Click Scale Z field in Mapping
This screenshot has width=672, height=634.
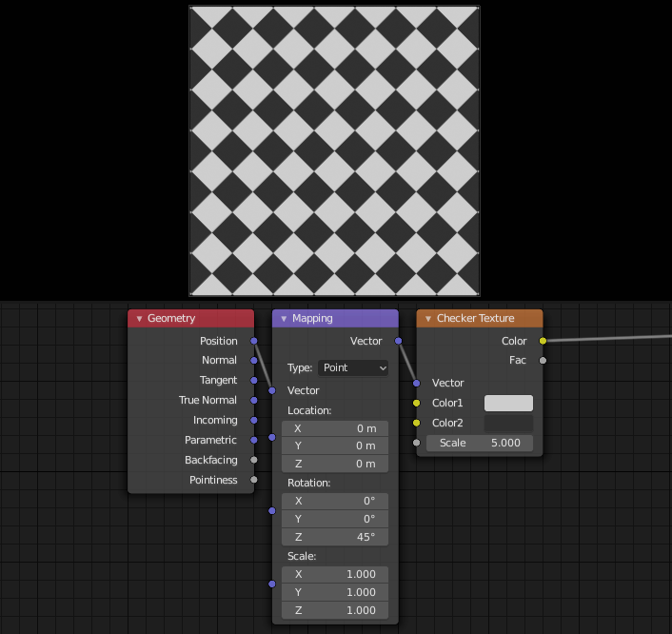click(x=335, y=610)
